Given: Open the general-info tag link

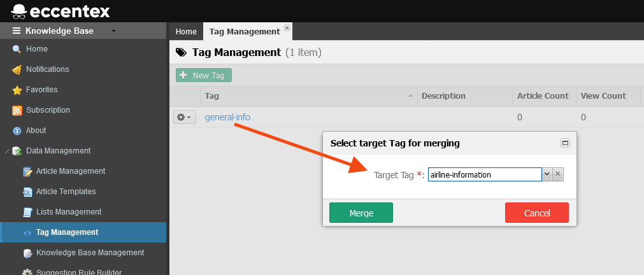Looking at the screenshot, I should tap(227, 117).
